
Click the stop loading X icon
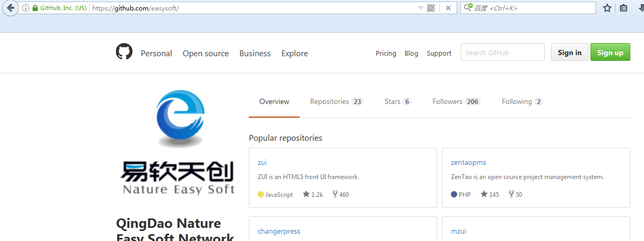448,8
